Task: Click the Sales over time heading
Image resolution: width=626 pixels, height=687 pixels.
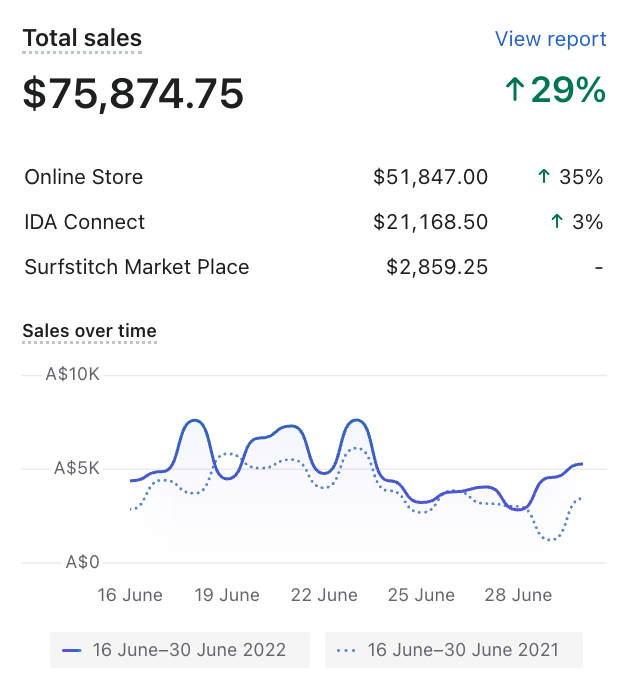Action: pyautogui.click(x=89, y=331)
